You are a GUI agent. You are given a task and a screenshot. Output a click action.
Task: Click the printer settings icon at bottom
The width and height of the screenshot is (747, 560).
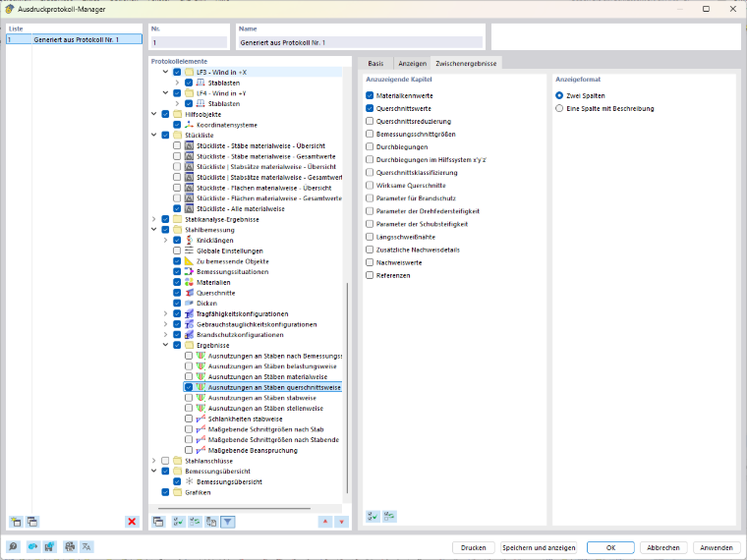[x=70, y=546]
